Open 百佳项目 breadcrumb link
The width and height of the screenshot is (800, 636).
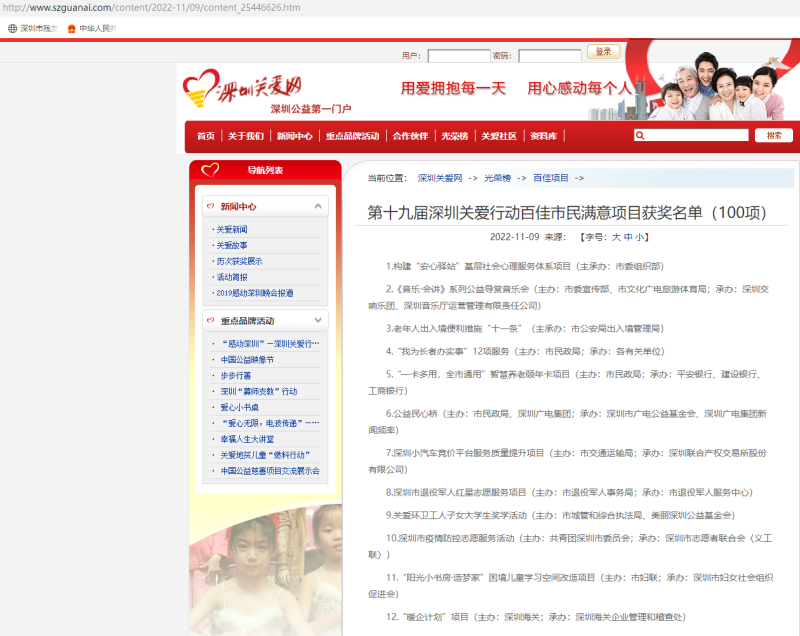click(x=551, y=178)
